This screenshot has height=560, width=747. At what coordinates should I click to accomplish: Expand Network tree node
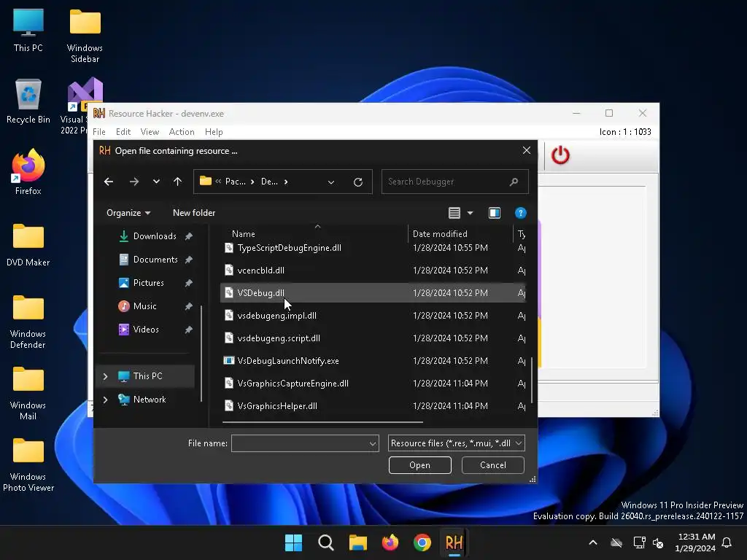tap(105, 400)
